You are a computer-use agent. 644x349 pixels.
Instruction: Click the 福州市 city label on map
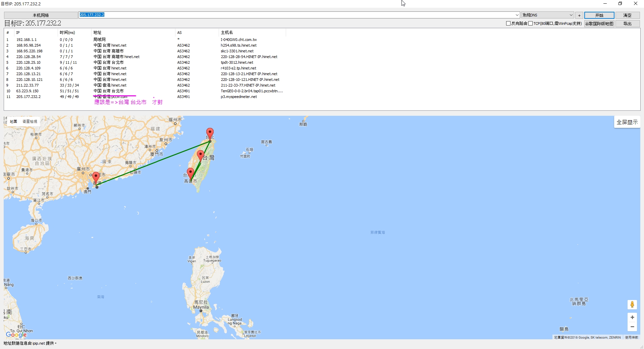(x=175, y=119)
